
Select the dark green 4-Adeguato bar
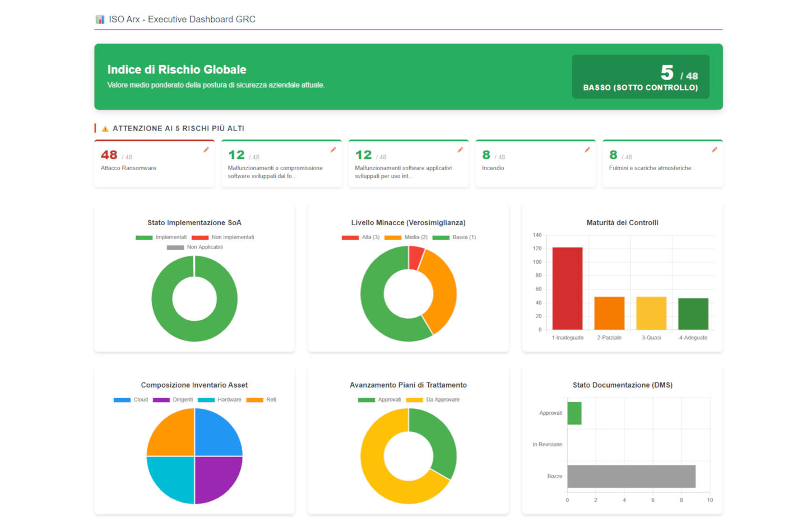(693, 314)
